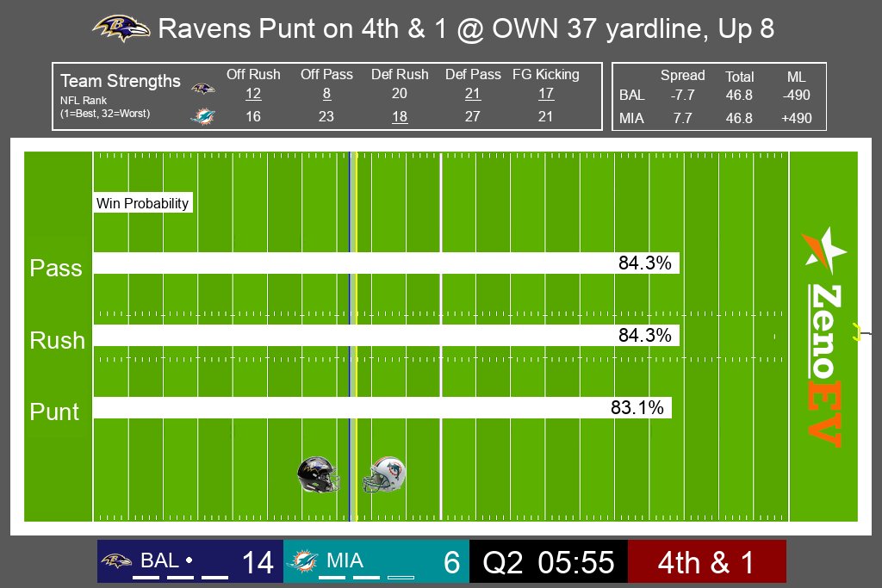
Task: Click the Dolphins logo in the scoreboard
Action: 304,560
